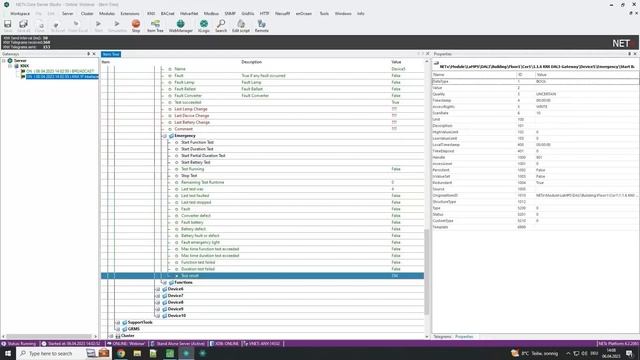The image size is (640, 360).
Task: Click the Quality property row
Action: point(535,94)
